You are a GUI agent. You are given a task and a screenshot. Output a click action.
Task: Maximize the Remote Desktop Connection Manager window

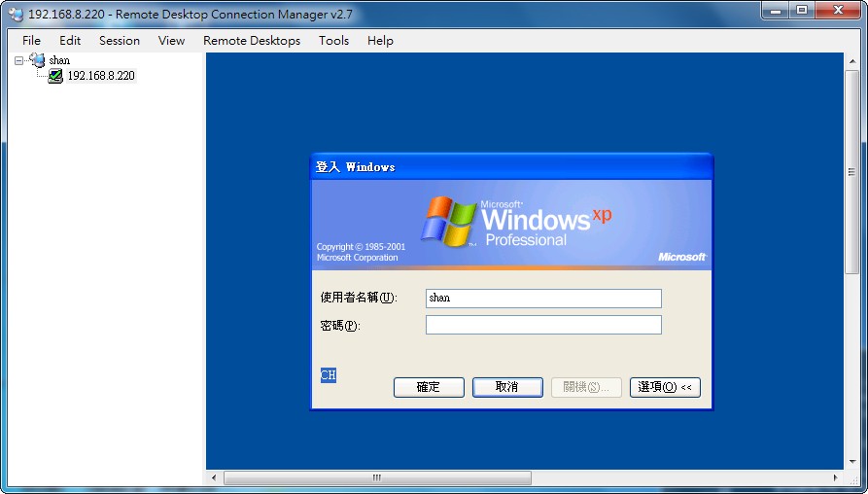pos(802,10)
